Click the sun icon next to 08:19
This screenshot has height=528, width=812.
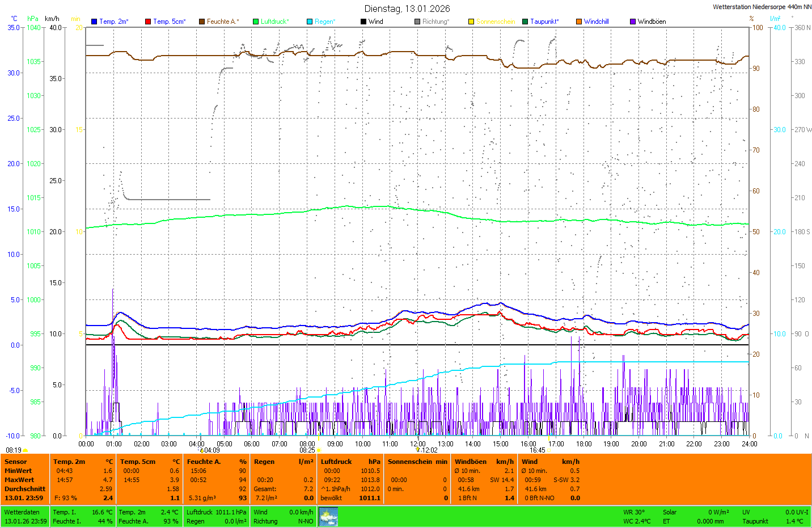[25, 450]
